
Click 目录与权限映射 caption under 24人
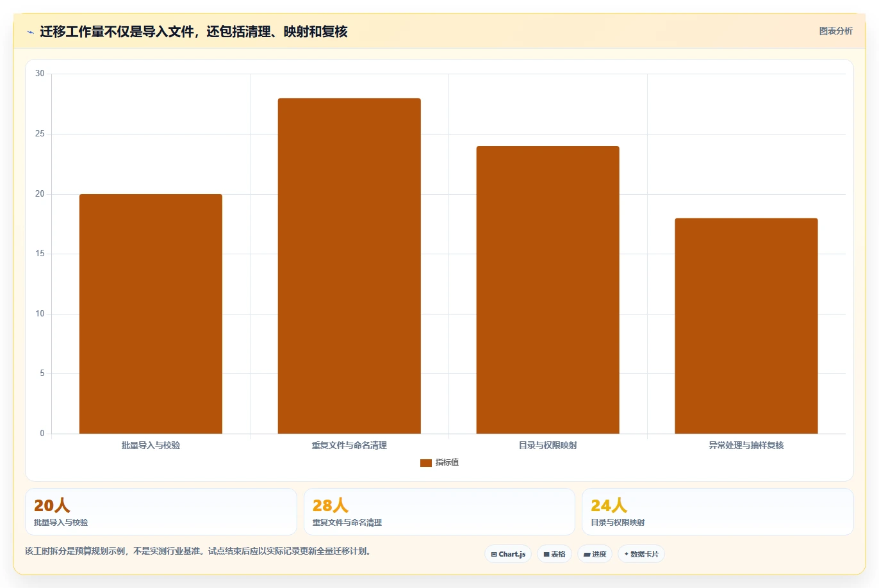(x=618, y=523)
